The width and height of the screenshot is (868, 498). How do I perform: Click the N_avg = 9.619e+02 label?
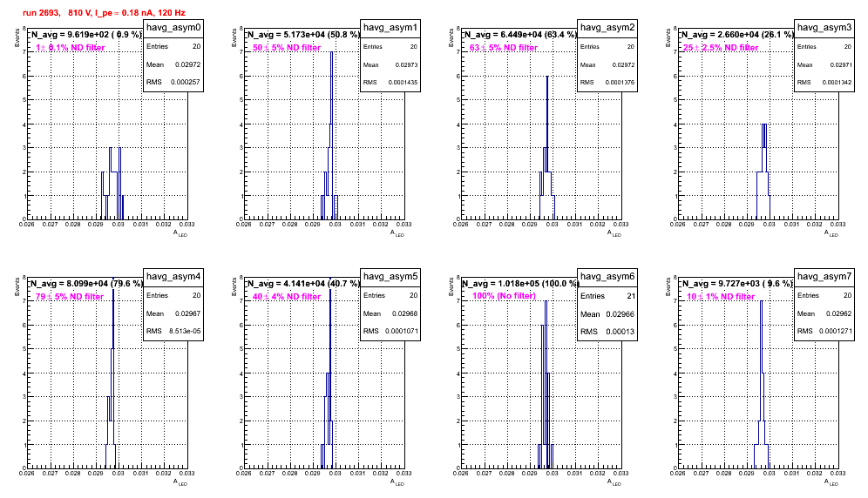[x=85, y=34]
